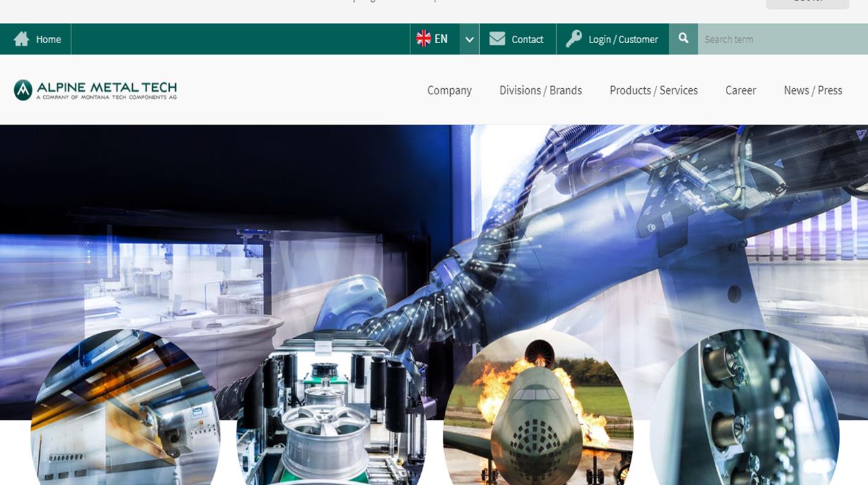Click the Contact link in the header
The height and width of the screenshot is (485, 868).
point(528,39)
